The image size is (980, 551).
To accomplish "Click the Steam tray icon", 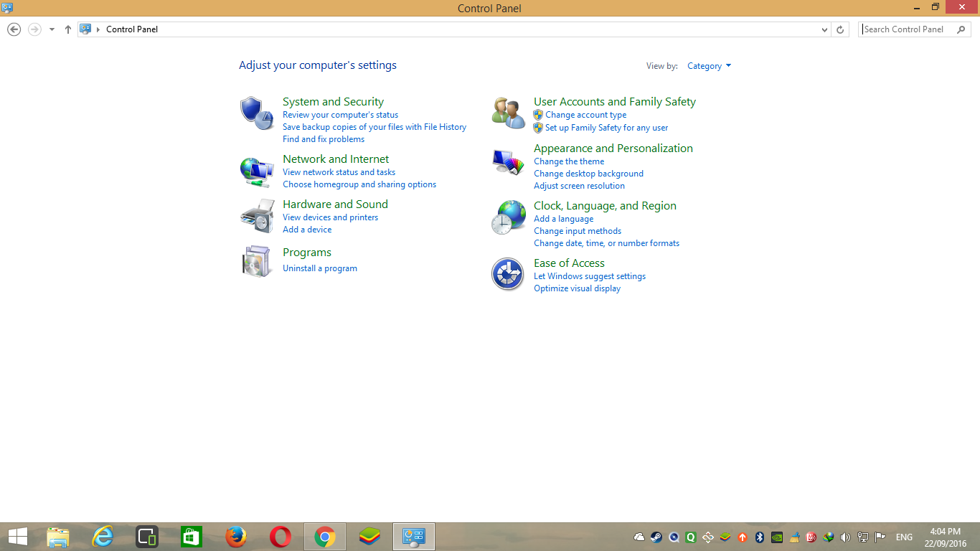I will coord(656,537).
